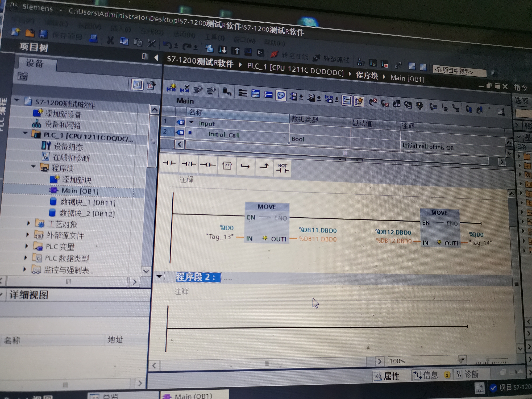The width and height of the screenshot is (532, 399).
Task: Open 数据块_1 [DB11] in project tree
Action: point(88,203)
